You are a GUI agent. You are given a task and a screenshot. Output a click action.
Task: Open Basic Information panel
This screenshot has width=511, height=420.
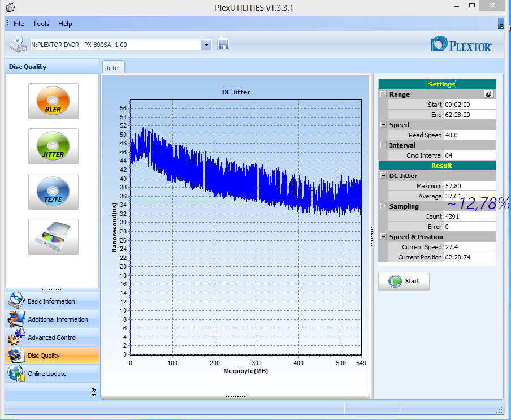52,301
